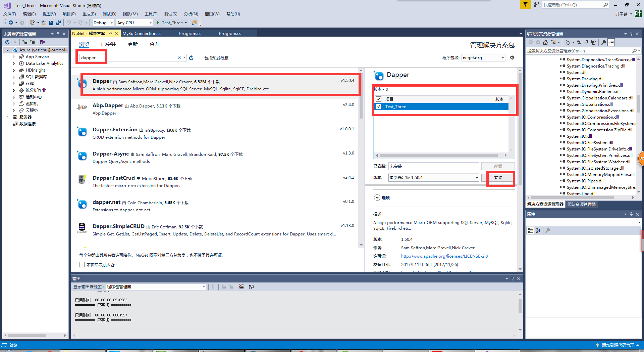Click the find in files toolbar icon
This screenshot has width=644, height=352.
click(x=194, y=23)
